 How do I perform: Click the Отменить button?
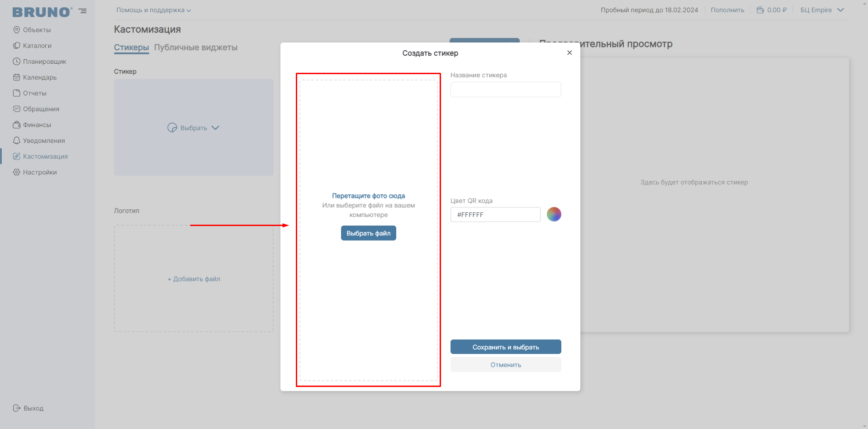[506, 365]
